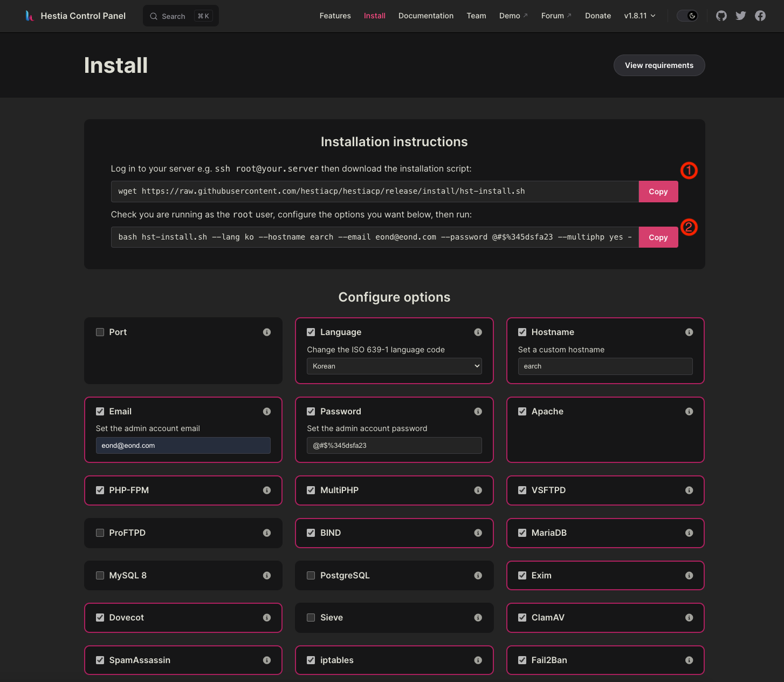Screen dimensions: 784x682
Task: Show info for the ProFTPD option
Action: click(x=267, y=533)
